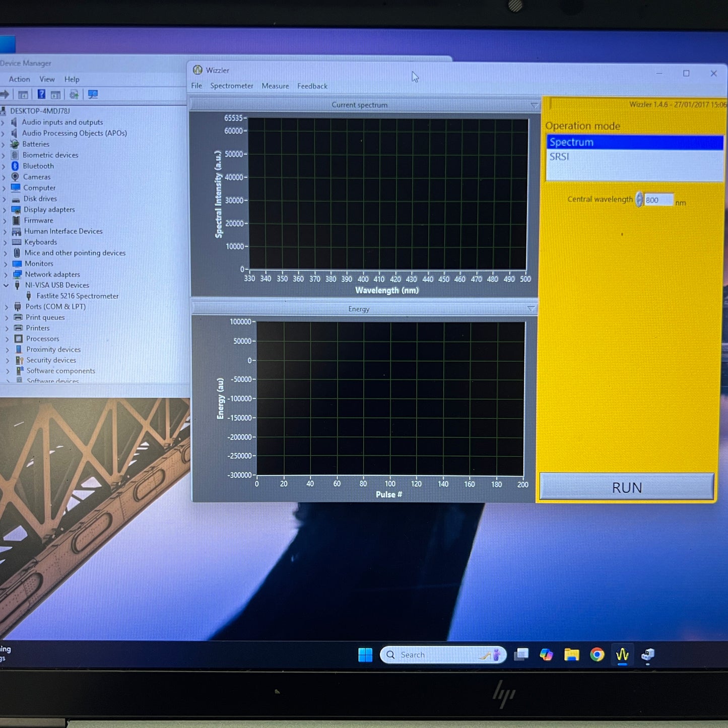
Task: Open Google Chrome from the taskbar
Action: coord(597,655)
